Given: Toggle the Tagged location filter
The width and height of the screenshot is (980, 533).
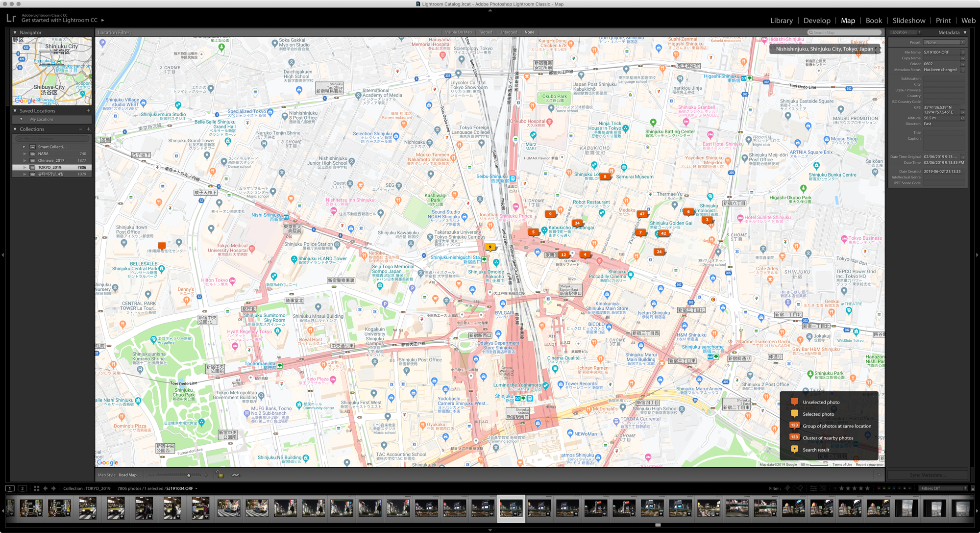Looking at the screenshot, I should click(485, 32).
